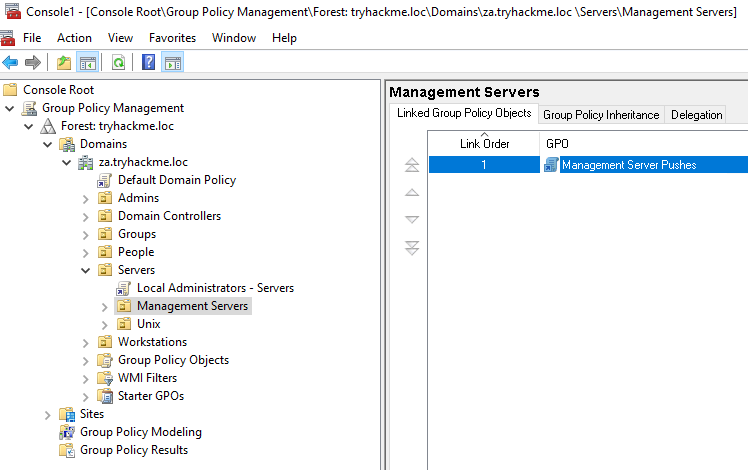Click the move link down arrow
The height and width of the screenshot is (470, 748).
coord(412,219)
